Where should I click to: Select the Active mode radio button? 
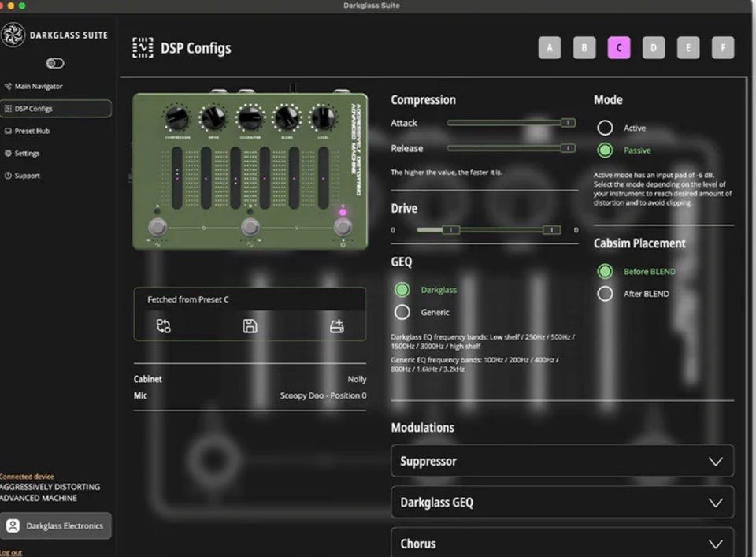coord(605,128)
